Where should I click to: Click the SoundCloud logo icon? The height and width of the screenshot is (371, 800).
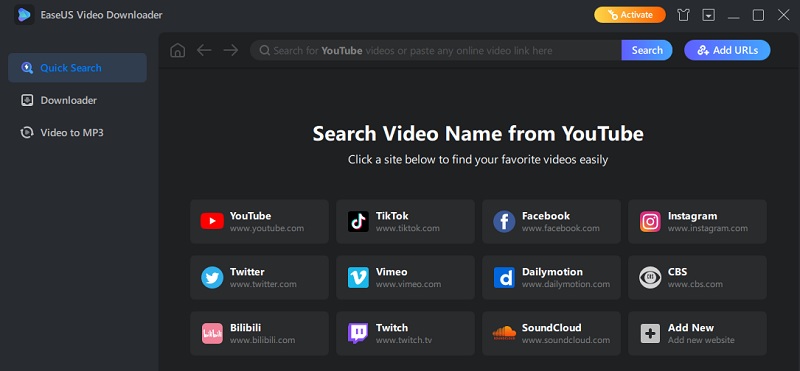click(504, 333)
